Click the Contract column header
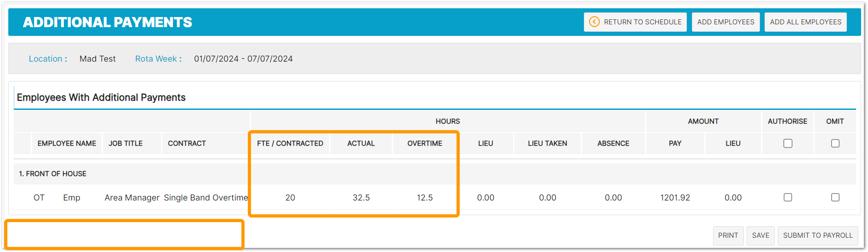 coord(187,143)
